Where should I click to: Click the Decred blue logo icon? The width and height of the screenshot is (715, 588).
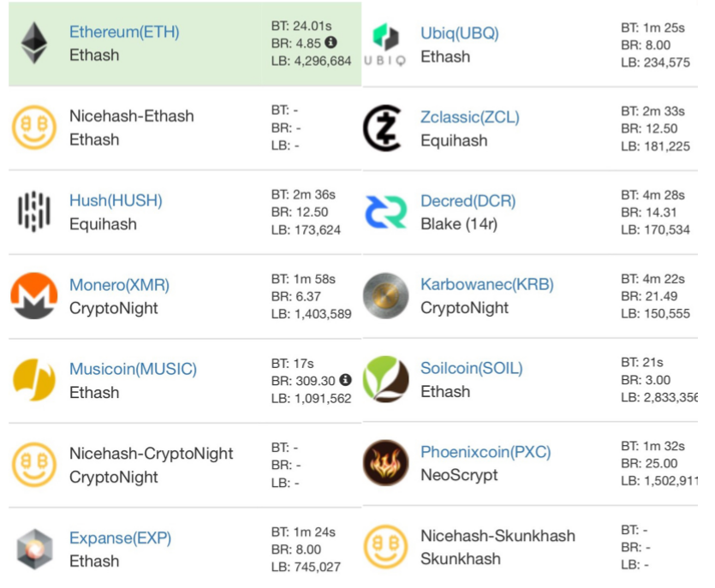[385, 212]
